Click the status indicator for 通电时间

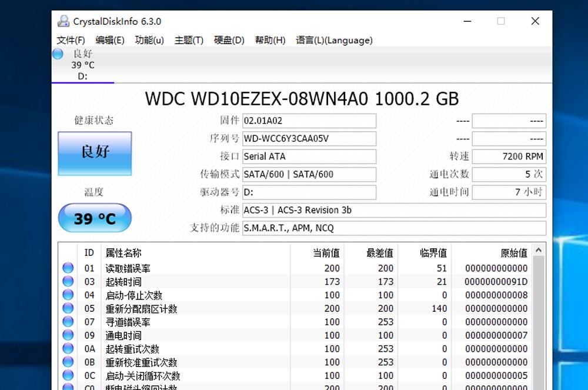pyautogui.click(x=68, y=335)
